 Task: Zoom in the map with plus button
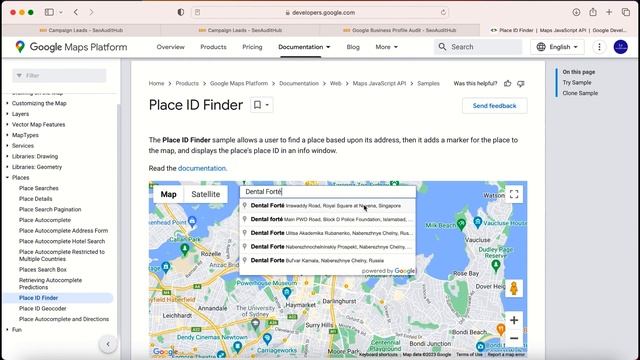click(x=514, y=320)
